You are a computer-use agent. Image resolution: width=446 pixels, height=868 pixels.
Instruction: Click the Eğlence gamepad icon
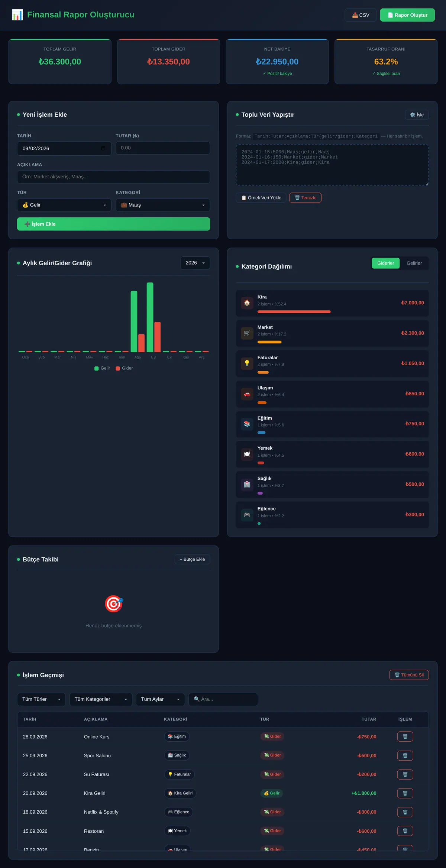click(x=247, y=515)
